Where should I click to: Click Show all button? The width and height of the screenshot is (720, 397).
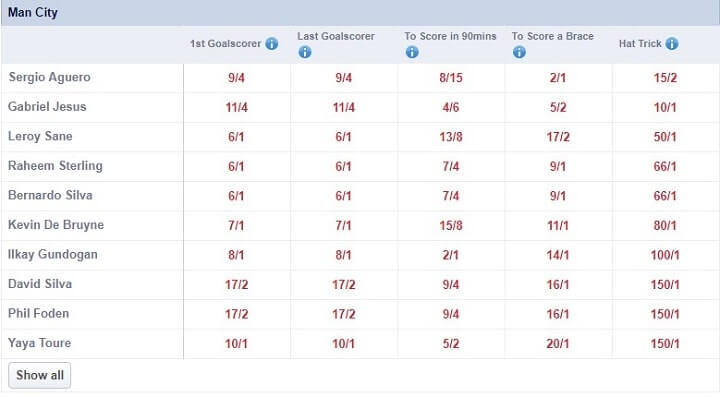click(x=40, y=375)
